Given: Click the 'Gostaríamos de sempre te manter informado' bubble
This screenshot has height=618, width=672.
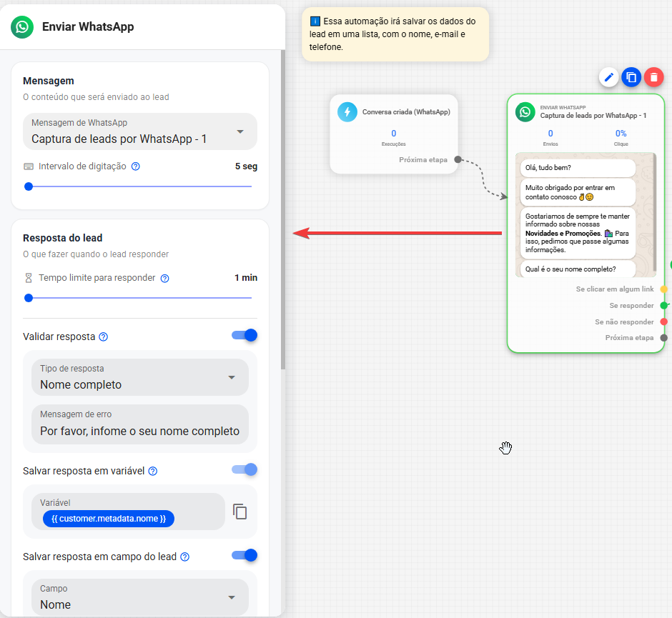Looking at the screenshot, I should point(578,234).
